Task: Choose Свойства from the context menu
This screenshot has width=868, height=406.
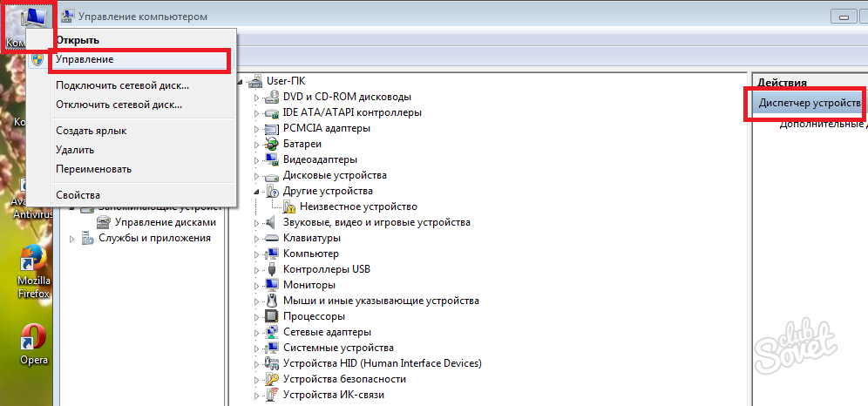Action: (x=78, y=195)
